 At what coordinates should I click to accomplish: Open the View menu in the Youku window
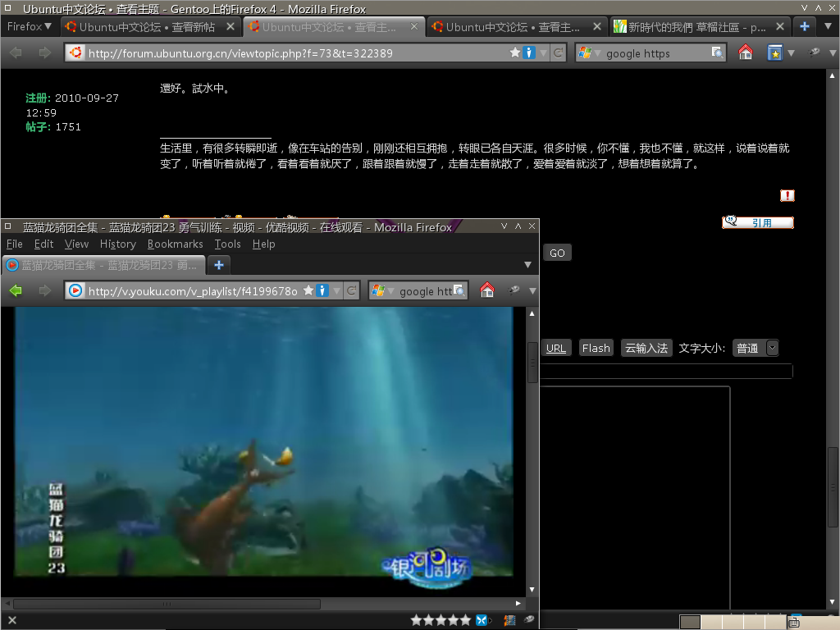coord(76,244)
